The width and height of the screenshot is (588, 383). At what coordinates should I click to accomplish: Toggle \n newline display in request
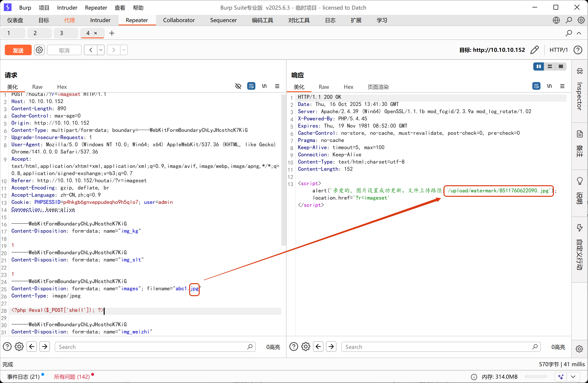(264, 86)
